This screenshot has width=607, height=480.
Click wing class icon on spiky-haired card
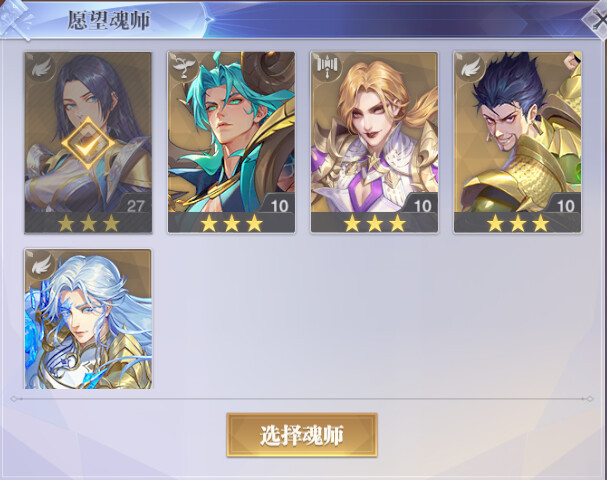(x=471, y=68)
